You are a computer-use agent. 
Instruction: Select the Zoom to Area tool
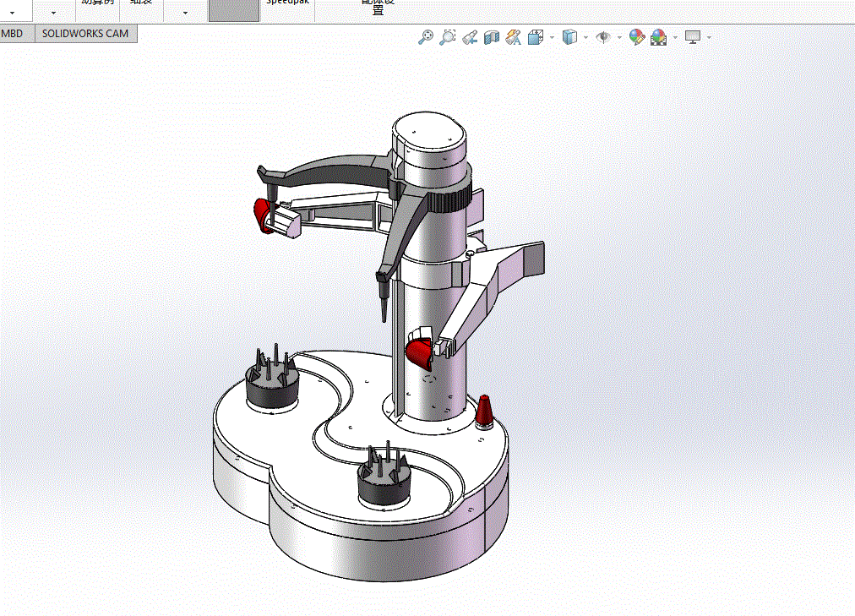pyautogui.click(x=448, y=37)
